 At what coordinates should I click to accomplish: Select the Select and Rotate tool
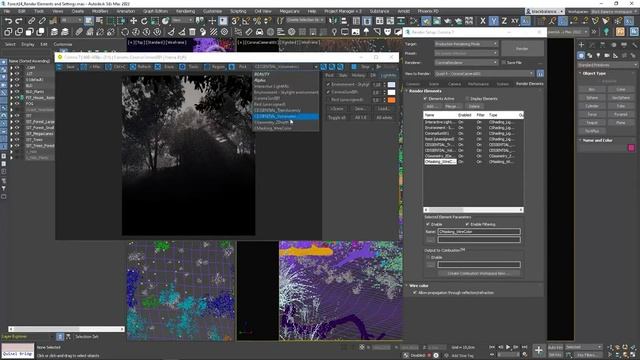pyautogui.click(x=144, y=20)
